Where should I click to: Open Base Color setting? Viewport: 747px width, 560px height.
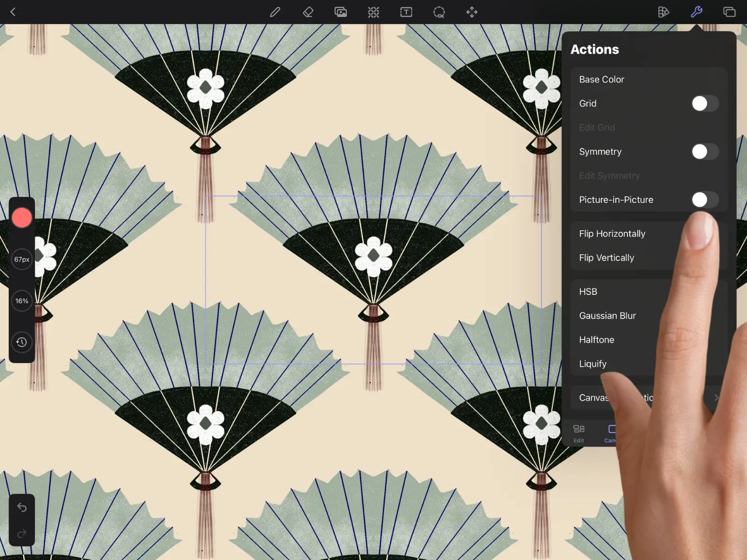pyautogui.click(x=649, y=79)
